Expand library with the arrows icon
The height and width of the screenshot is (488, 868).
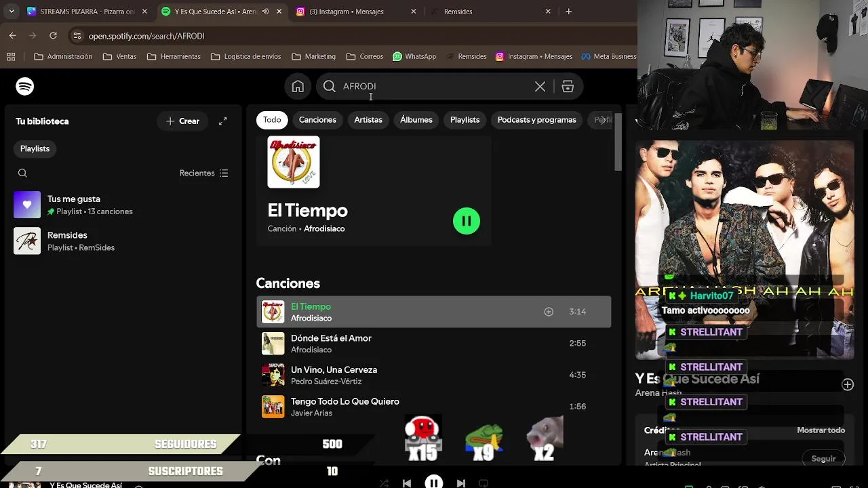tap(222, 121)
